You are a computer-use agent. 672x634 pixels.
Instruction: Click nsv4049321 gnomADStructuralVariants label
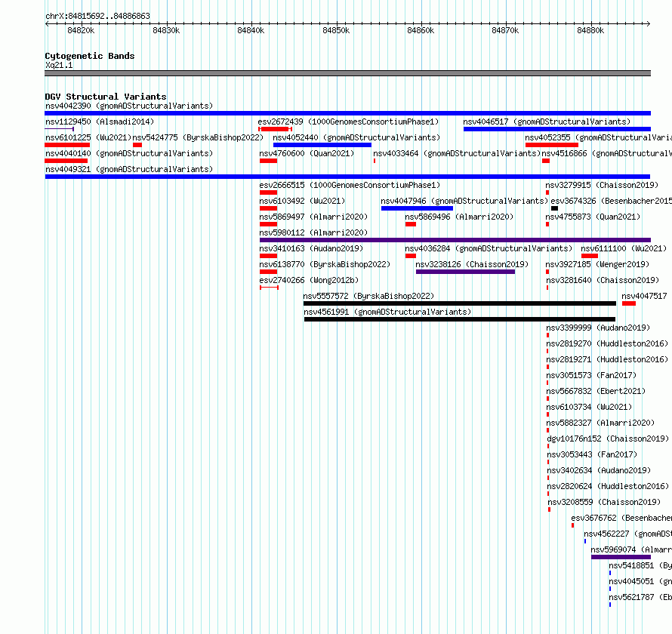coord(129,169)
